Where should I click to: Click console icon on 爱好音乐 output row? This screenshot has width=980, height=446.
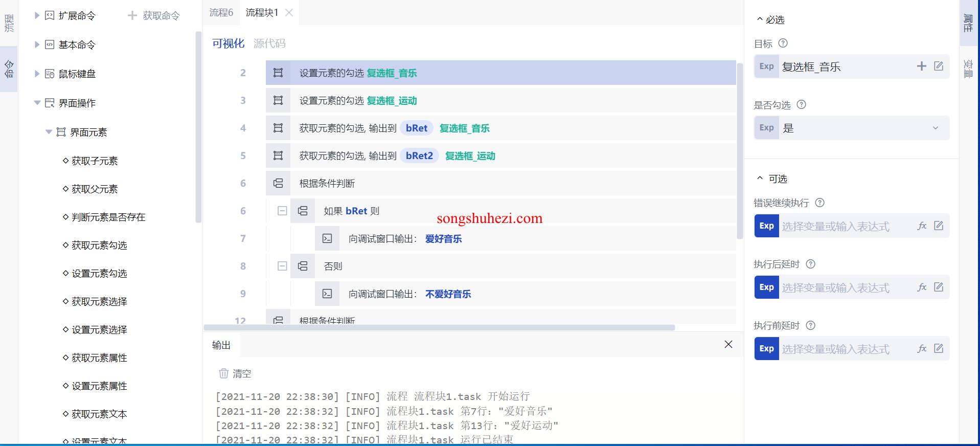327,238
